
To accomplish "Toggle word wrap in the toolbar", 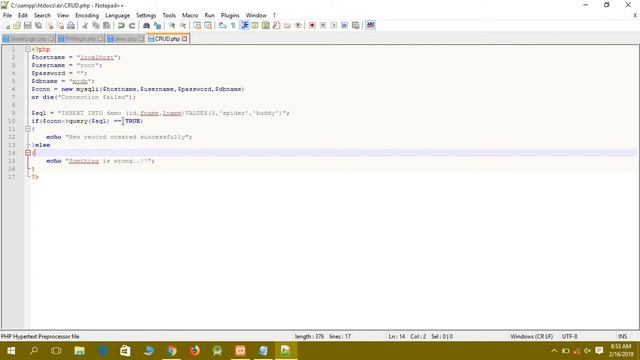I will 222,25.
